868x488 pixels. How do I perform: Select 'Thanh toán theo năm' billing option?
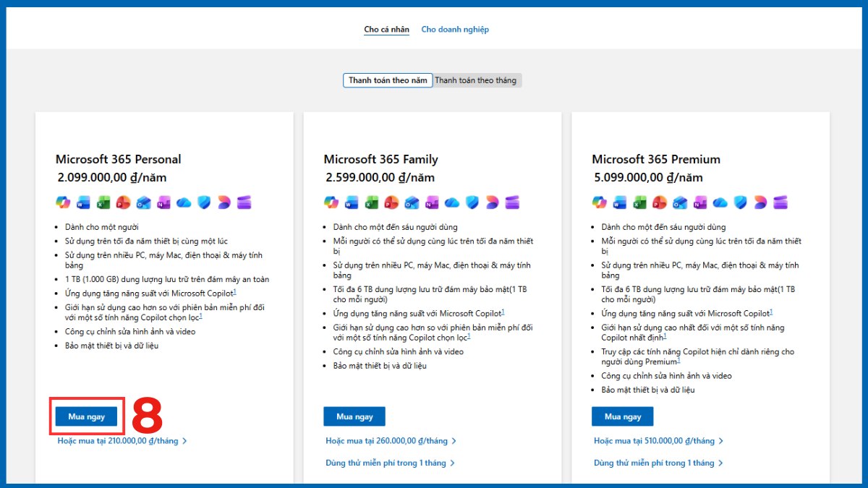click(388, 80)
